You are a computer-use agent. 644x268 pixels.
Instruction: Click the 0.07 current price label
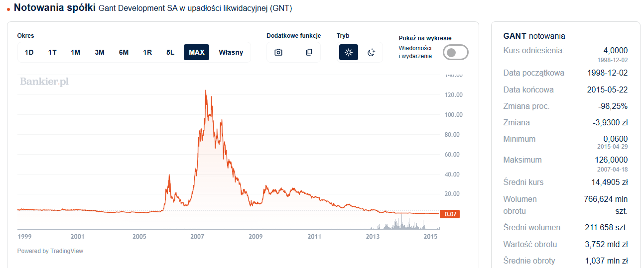[450, 214]
